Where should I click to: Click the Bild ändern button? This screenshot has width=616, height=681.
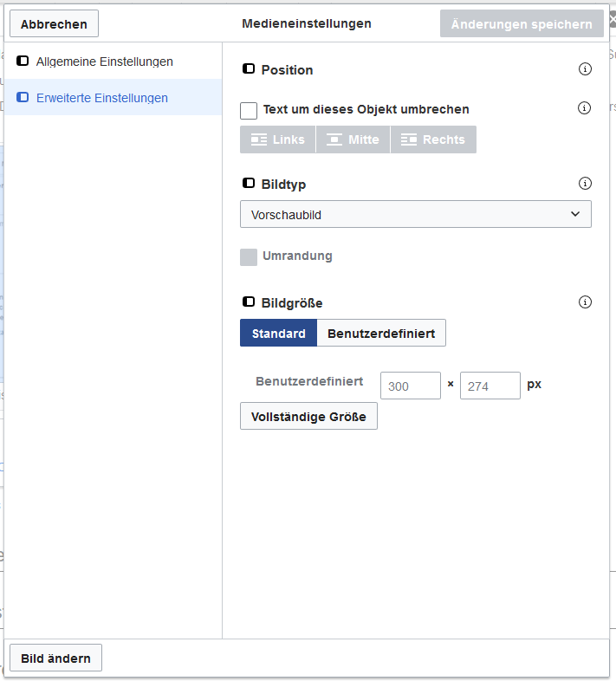(x=55, y=658)
